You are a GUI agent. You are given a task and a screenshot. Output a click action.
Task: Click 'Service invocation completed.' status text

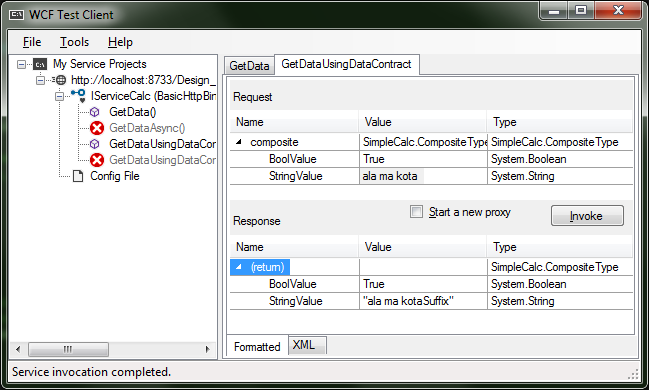pos(91,372)
